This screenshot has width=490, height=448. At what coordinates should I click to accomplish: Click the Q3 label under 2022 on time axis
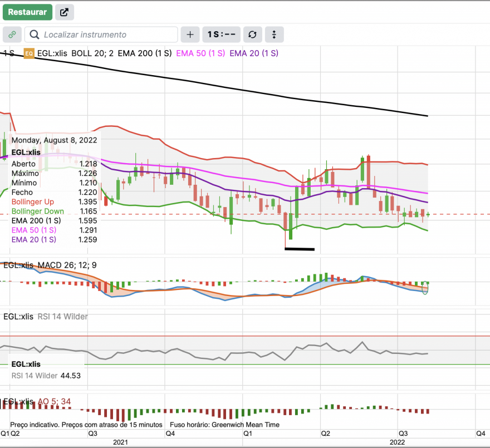tap(403, 434)
